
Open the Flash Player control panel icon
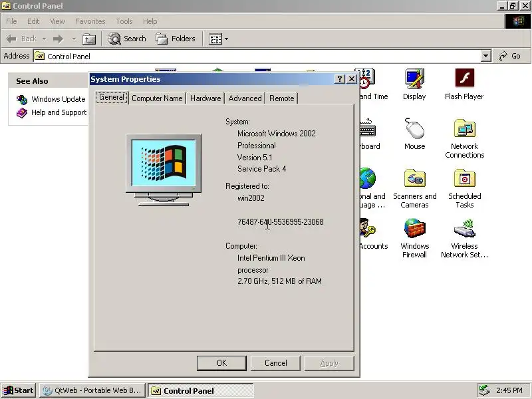coord(464,84)
